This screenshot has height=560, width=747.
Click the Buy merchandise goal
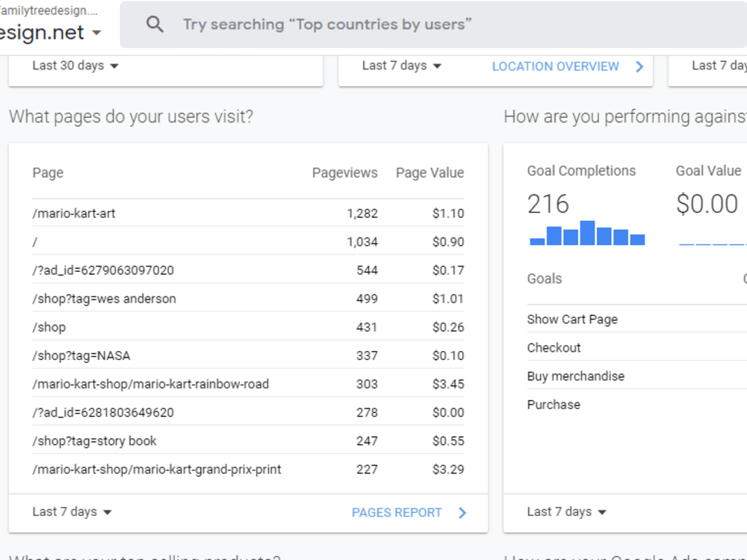tap(575, 376)
